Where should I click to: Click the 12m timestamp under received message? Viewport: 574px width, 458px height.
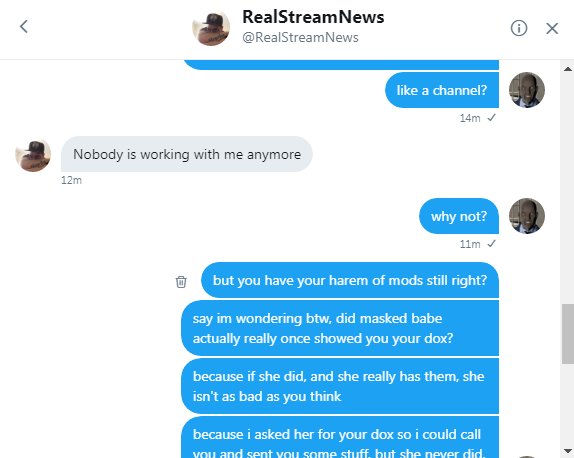click(71, 180)
